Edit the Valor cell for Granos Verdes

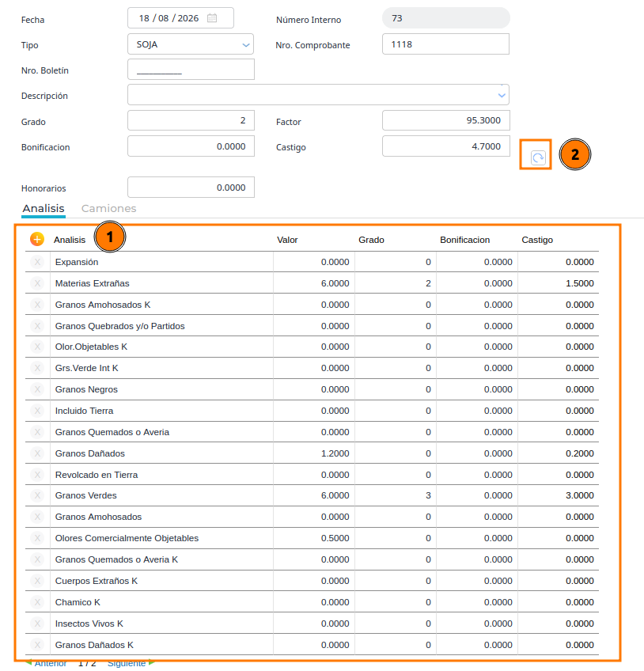point(314,495)
